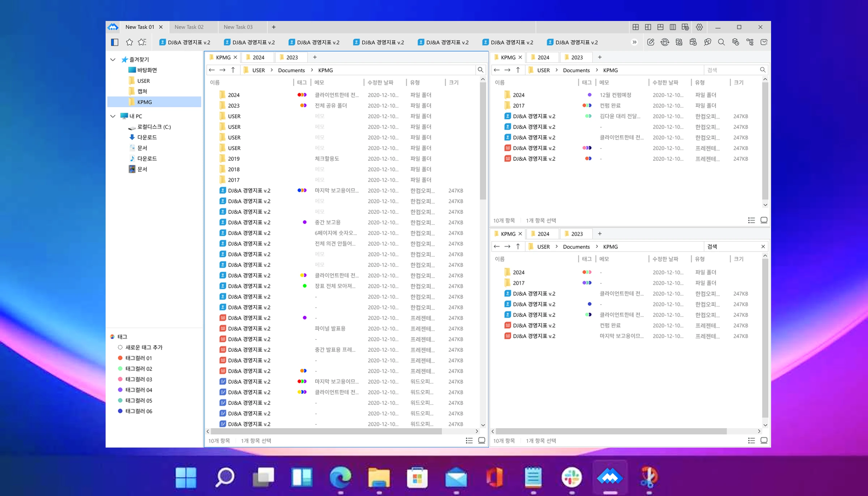Screen dimensions: 868x496
Task: Switch the left pane to large icon view
Action: coord(482,441)
